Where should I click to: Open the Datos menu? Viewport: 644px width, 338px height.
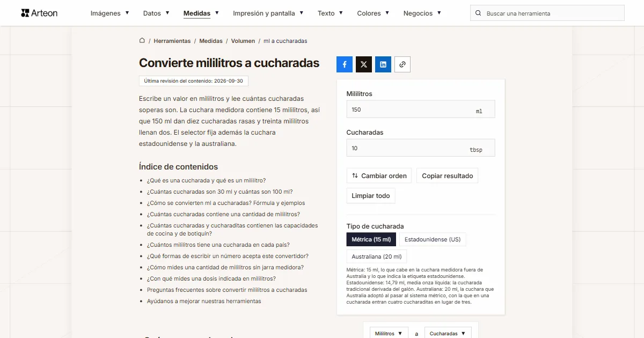156,13
